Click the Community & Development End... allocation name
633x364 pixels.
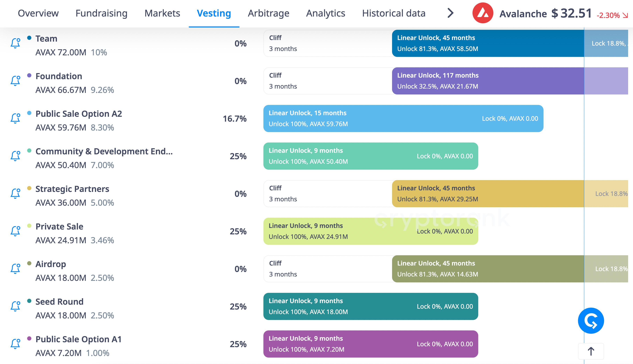pos(104,151)
